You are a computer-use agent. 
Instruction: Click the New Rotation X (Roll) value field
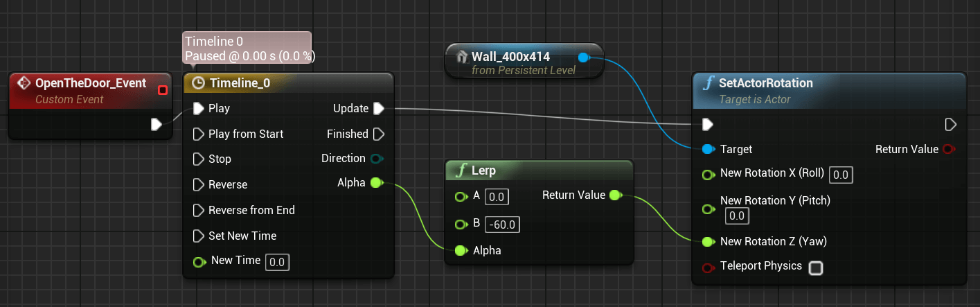[841, 175]
